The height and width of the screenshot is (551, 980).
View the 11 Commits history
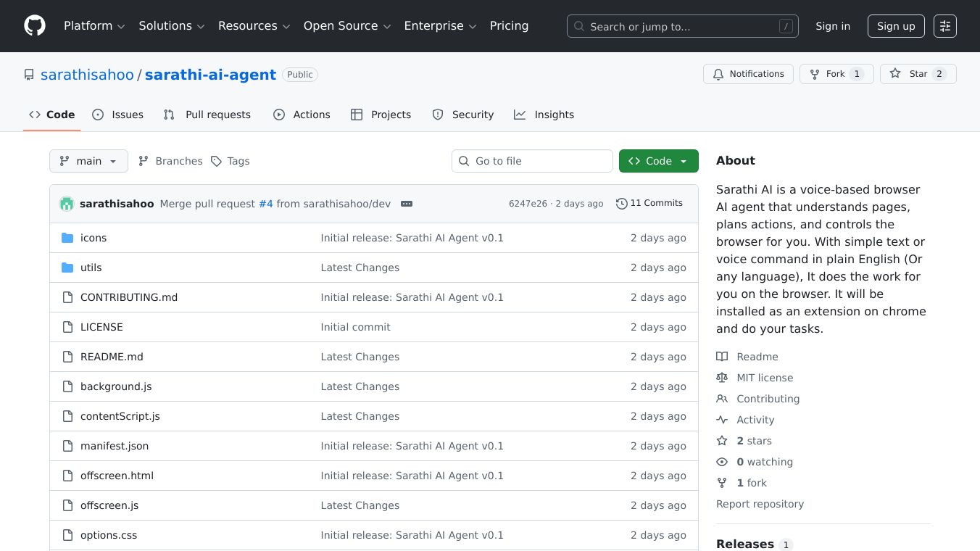(649, 203)
